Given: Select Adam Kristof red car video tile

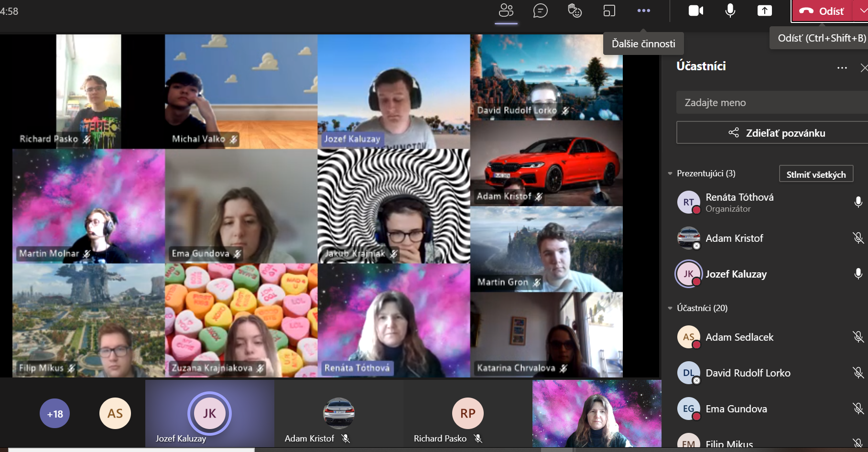Looking at the screenshot, I should click(x=546, y=163).
